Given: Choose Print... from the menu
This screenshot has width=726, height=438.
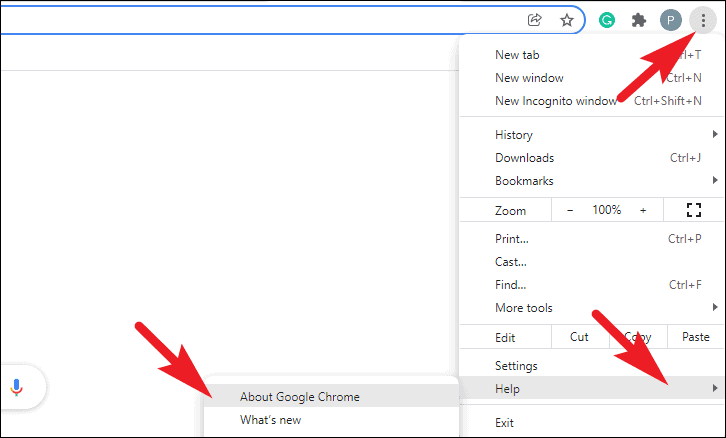Looking at the screenshot, I should pos(592,239).
